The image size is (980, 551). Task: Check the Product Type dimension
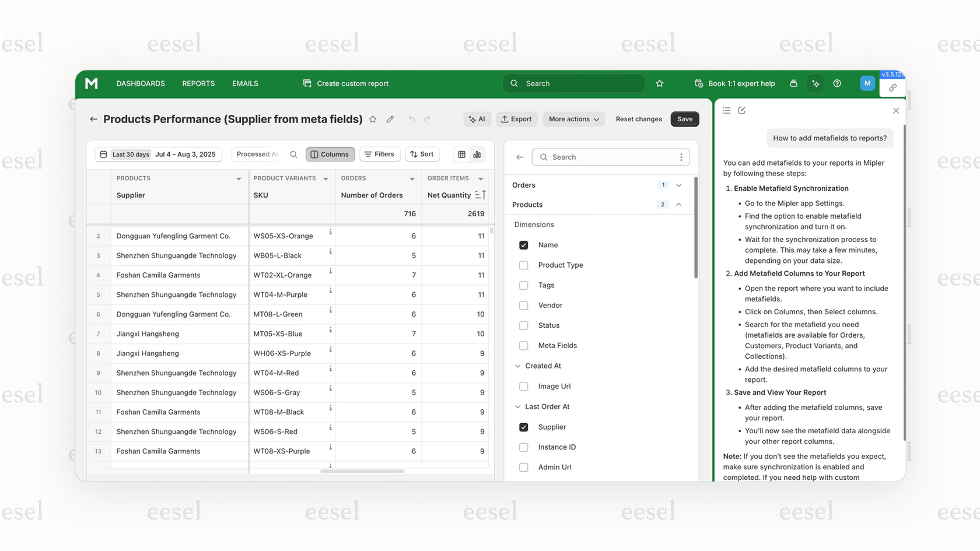click(523, 265)
